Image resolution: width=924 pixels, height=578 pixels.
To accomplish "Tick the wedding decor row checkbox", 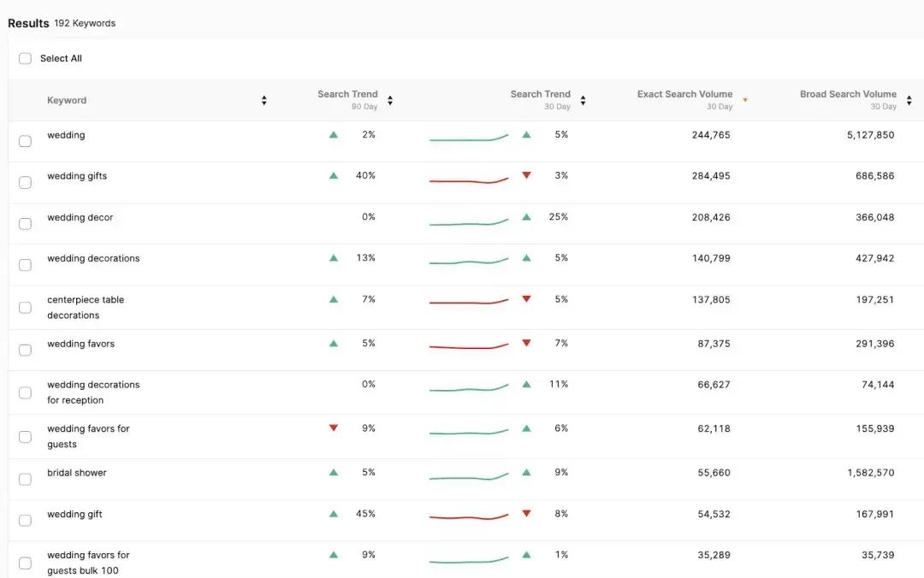I will (x=25, y=223).
